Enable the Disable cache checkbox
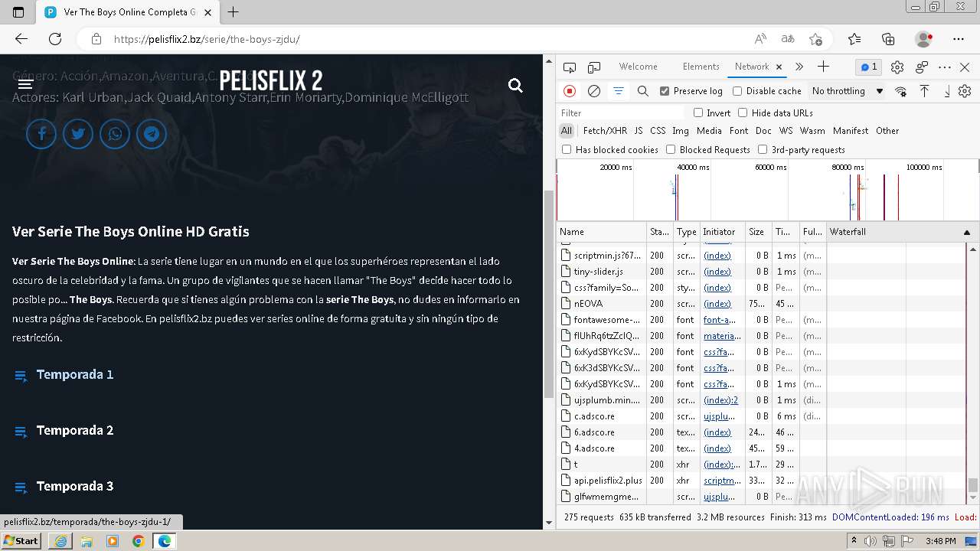The image size is (980, 551). click(x=737, y=91)
